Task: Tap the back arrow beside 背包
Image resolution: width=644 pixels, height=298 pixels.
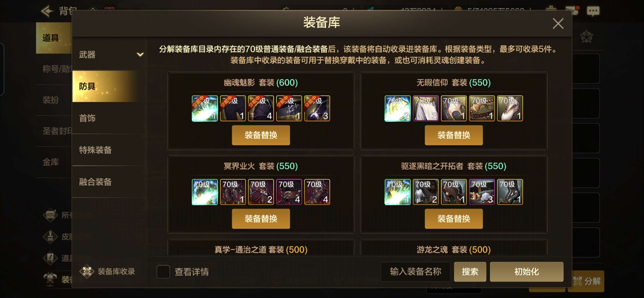Action: (47, 11)
